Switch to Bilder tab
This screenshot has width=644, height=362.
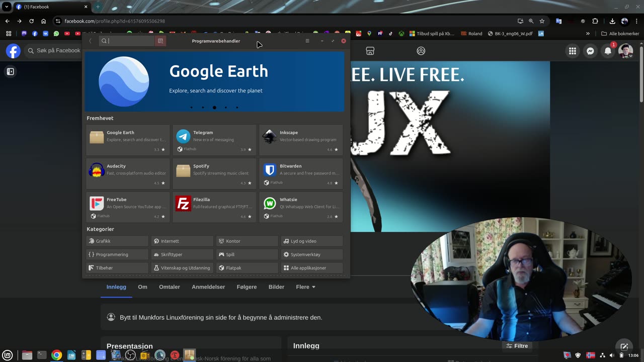(276, 287)
